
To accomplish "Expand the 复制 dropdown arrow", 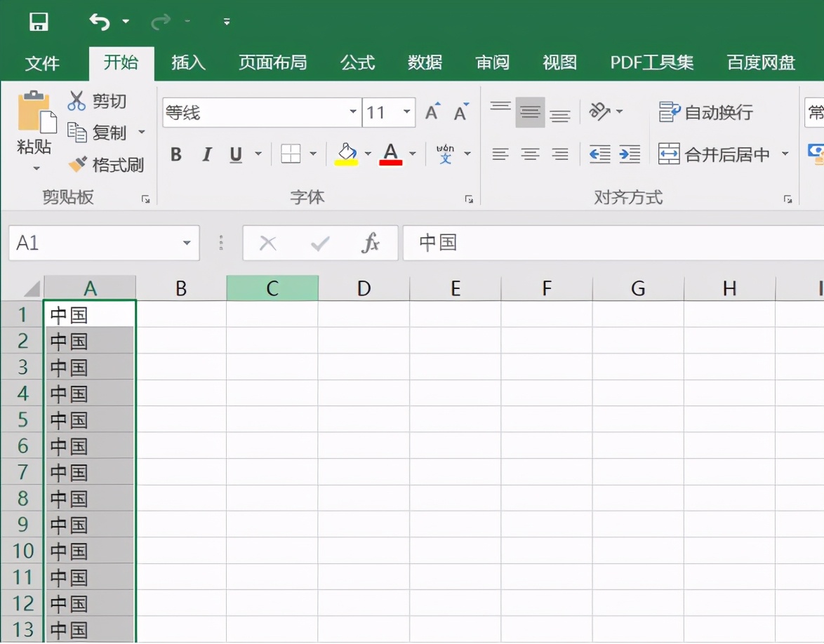I will (141, 132).
